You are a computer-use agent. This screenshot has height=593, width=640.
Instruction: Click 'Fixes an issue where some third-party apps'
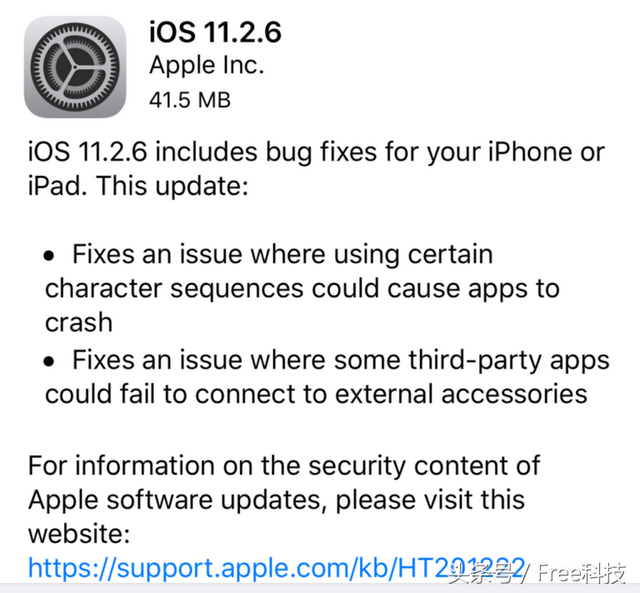pyautogui.click(x=341, y=361)
